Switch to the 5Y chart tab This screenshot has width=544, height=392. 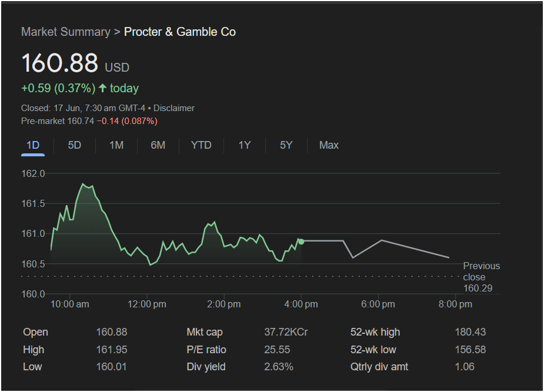tap(286, 145)
